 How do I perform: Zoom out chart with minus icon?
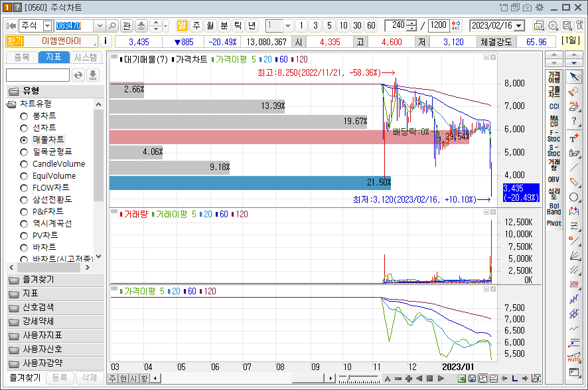point(398,378)
